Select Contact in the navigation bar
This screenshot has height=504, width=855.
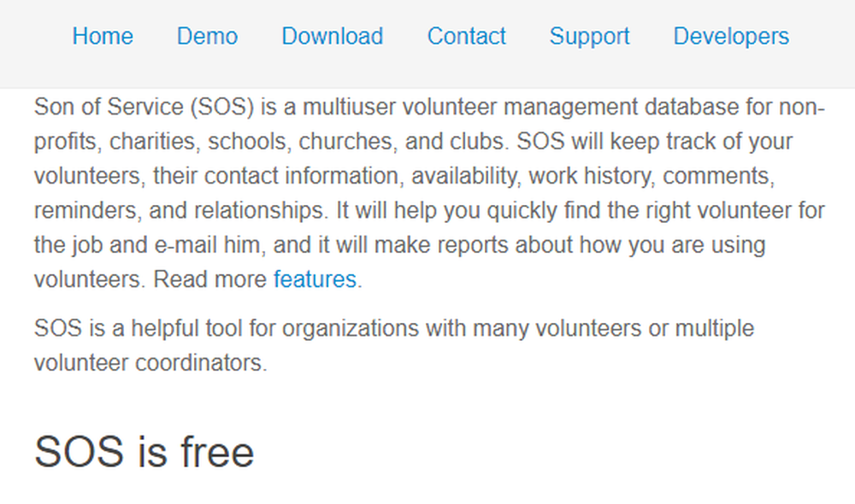tap(466, 37)
